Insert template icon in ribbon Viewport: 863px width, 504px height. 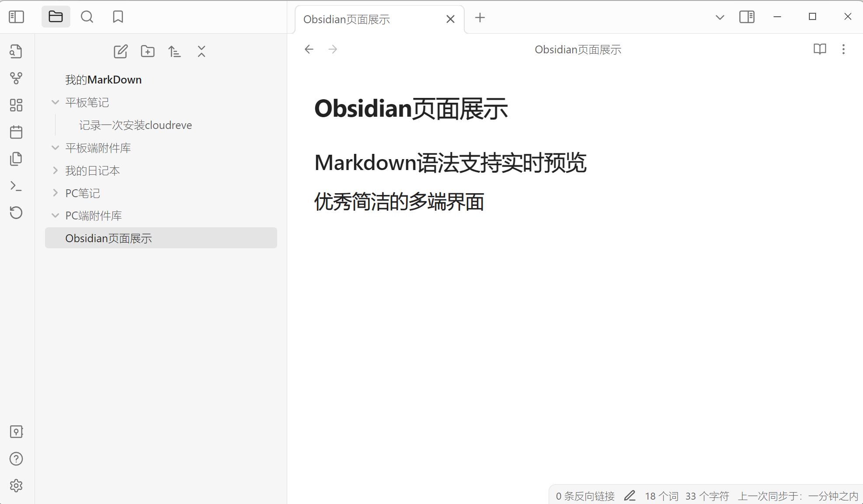[16, 159]
